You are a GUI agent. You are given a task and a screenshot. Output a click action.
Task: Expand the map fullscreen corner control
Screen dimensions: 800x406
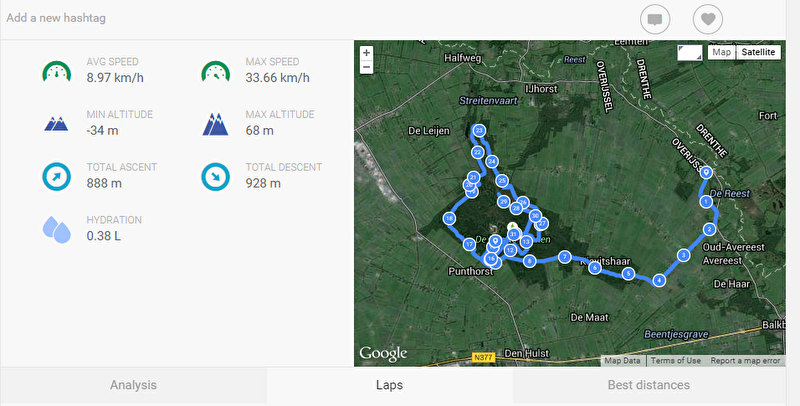[690, 52]
